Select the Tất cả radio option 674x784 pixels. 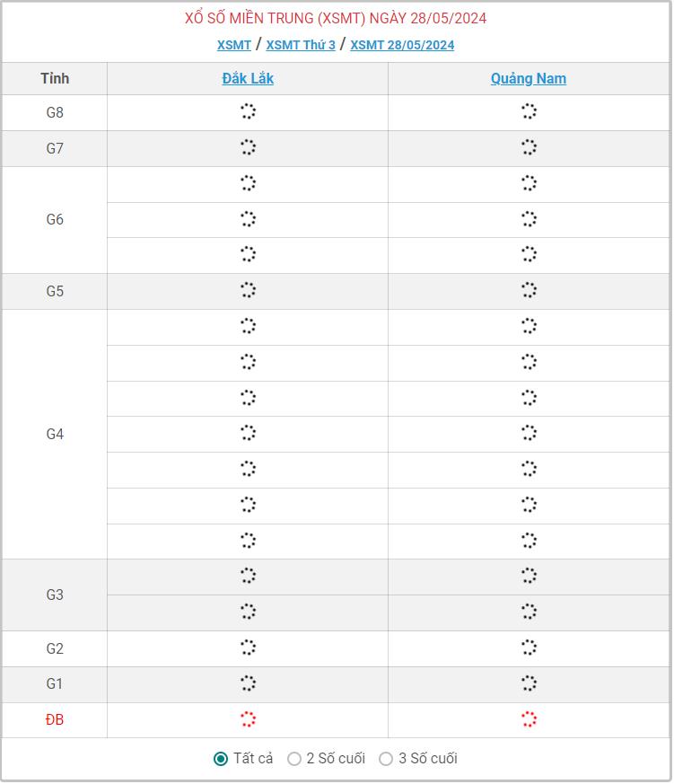coord(221,759)
